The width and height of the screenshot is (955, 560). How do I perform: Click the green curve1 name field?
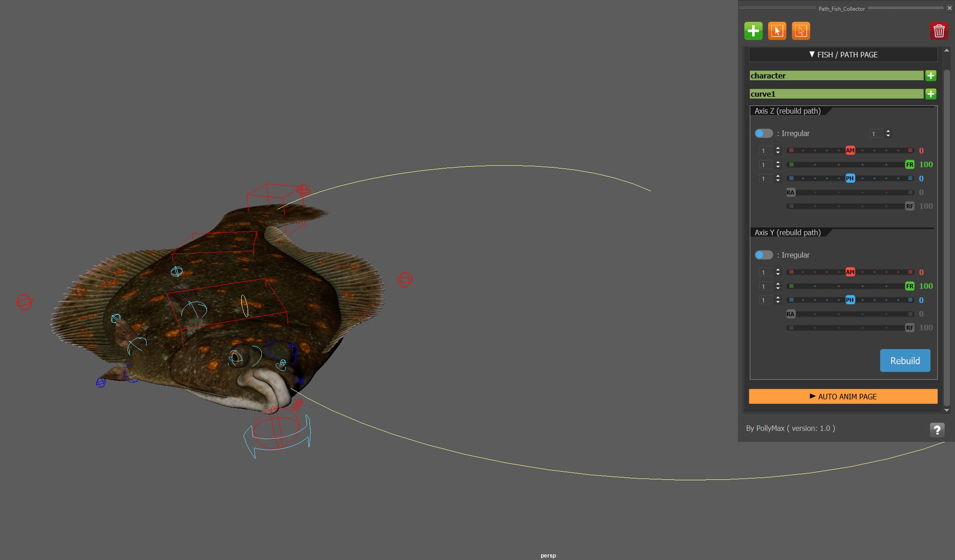836,94
